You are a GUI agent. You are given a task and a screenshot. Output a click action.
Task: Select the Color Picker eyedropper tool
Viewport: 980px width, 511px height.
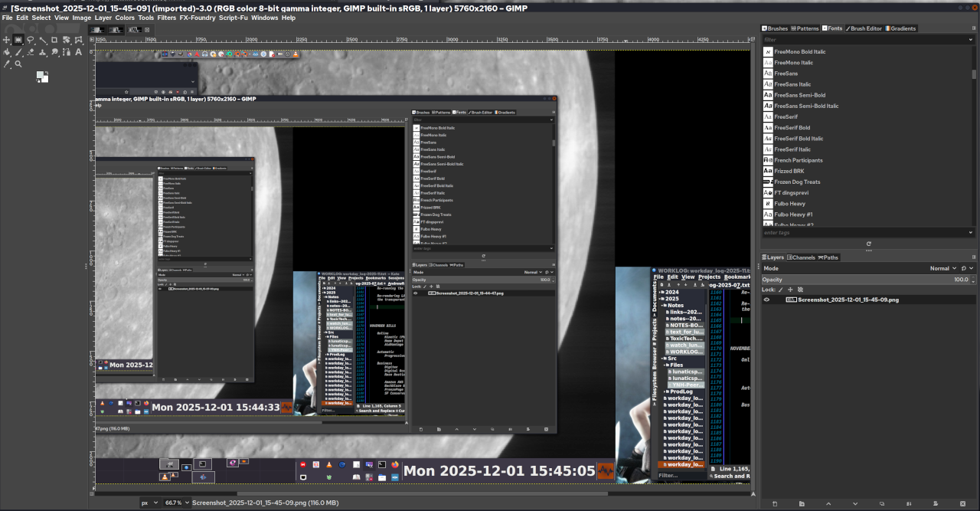7,64
